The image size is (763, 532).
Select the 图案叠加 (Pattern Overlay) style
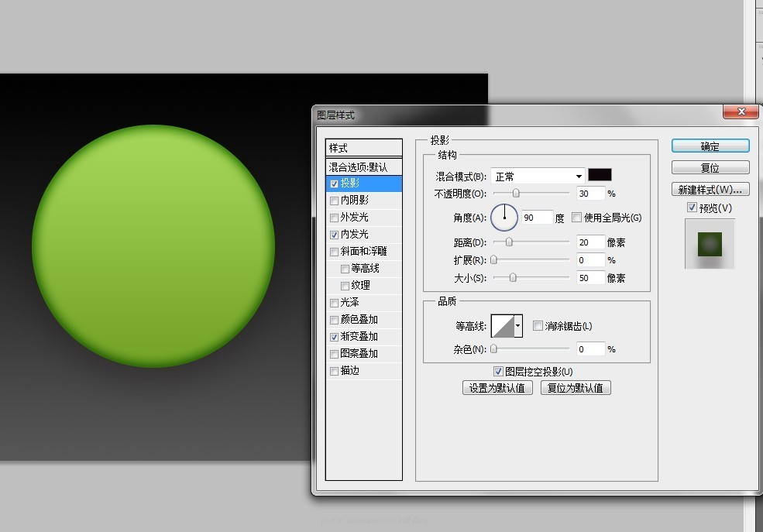356,353
